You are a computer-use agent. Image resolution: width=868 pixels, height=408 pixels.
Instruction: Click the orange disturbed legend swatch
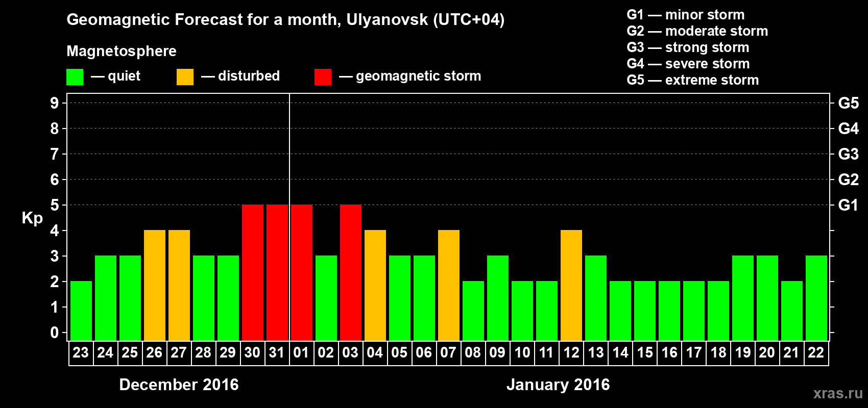click(x=185, y=77)
